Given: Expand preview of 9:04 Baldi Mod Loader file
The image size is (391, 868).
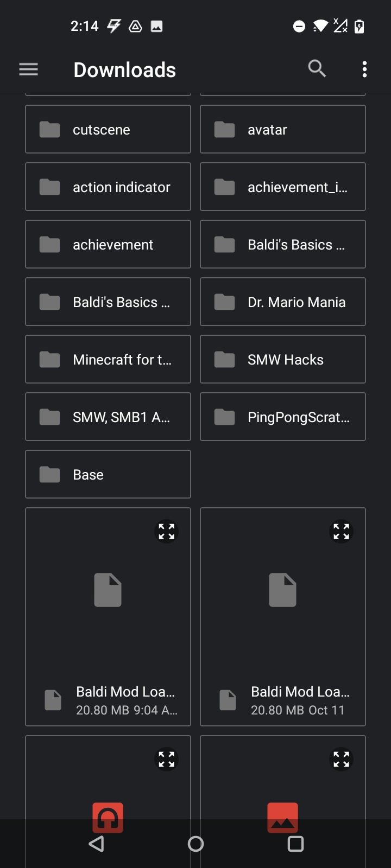Looking at the screenshot, I should (167, 532).
